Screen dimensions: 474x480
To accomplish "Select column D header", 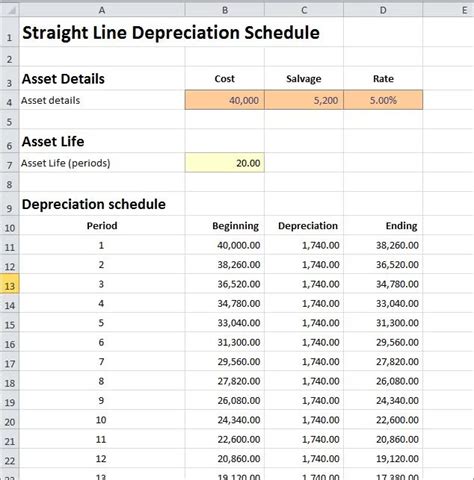I will (x=383, y=10).
